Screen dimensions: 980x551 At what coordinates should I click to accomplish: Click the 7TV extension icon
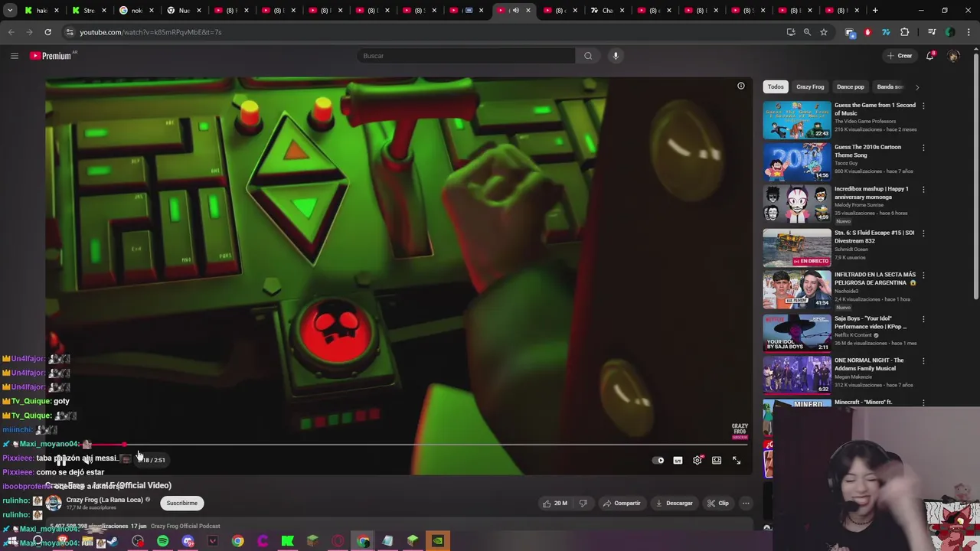tap(886, 32)
